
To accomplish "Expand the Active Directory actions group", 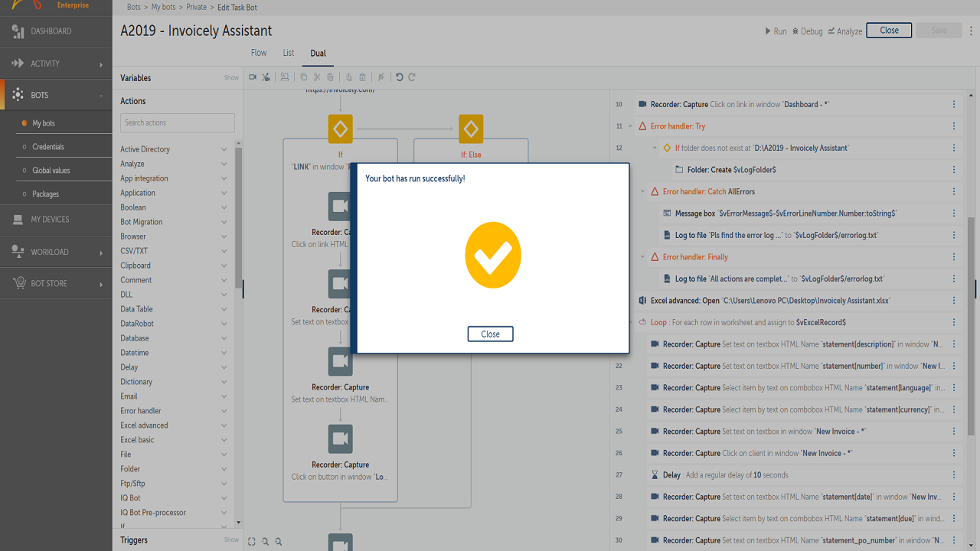I will tap(224, 149).
